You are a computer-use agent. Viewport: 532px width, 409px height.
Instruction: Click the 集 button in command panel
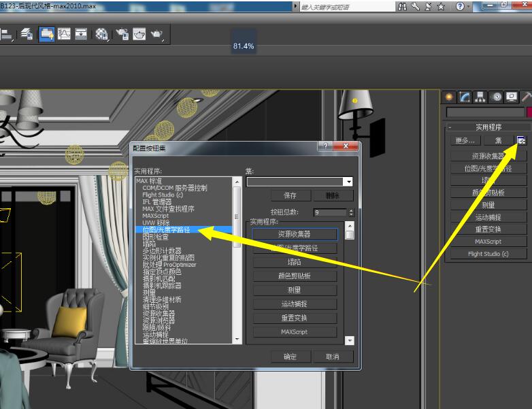coord(498,140)
